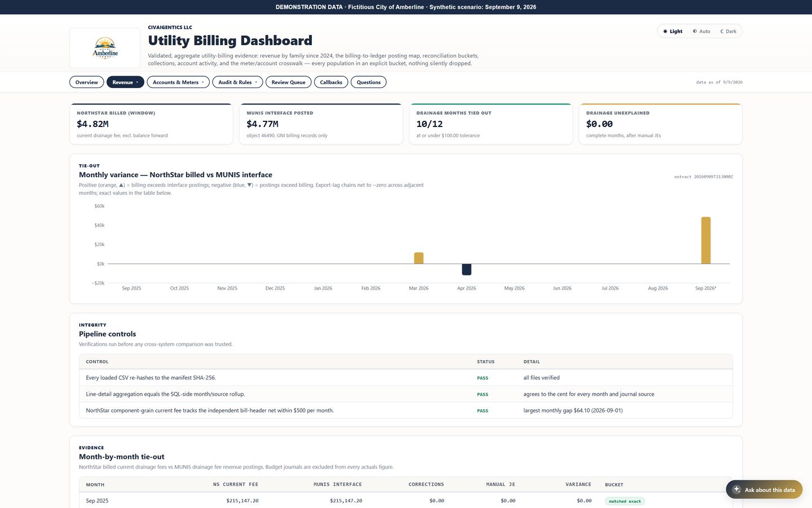Click the "data as of 9/9/2026" text
Viewport: 812px width, 508px height.
tap(720, 82)
